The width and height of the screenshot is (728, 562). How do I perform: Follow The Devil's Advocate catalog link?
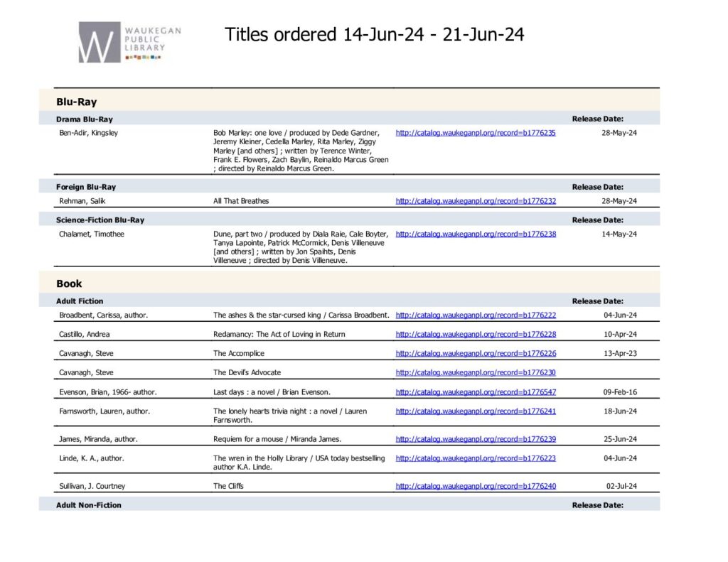[476, 372]
